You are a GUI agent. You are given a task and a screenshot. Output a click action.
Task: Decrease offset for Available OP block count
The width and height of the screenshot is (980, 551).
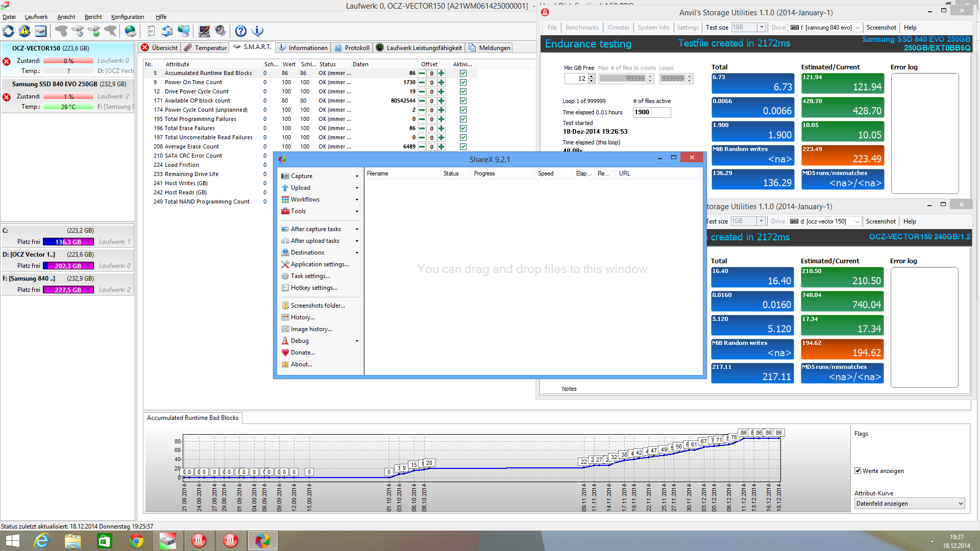pyautogui.click(x=422, y=101)
